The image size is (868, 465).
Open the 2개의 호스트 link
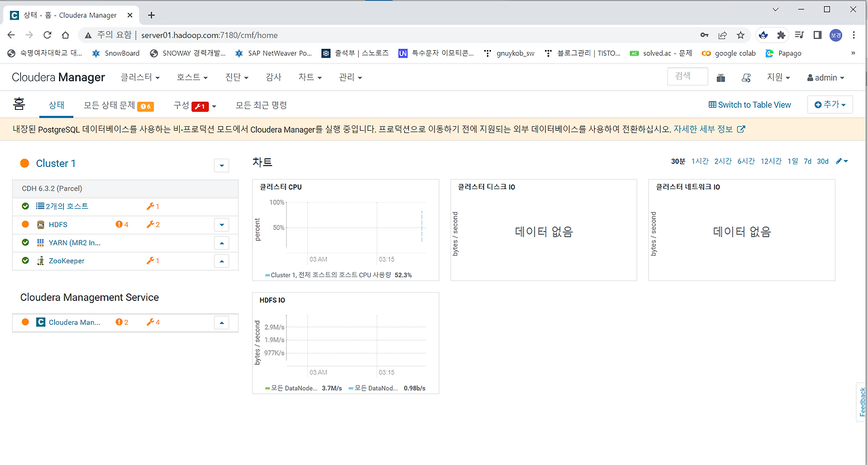tap(67, 206)
